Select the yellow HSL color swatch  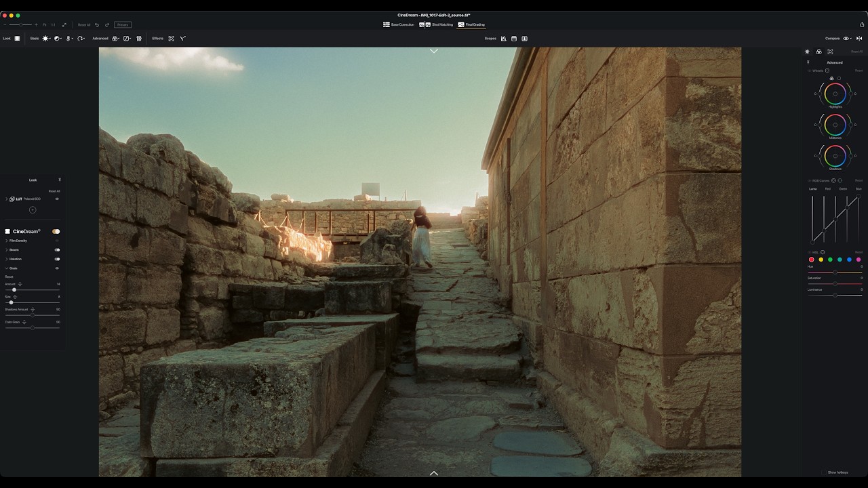click(821, 260)
